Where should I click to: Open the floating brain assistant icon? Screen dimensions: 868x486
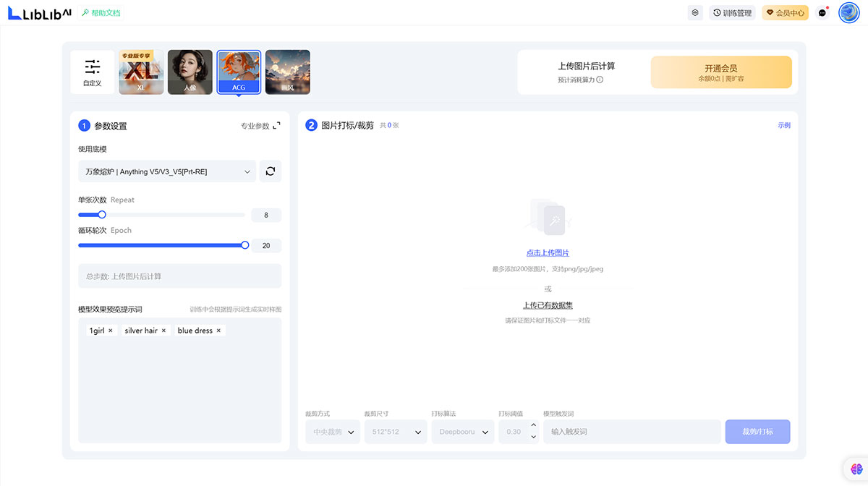click(856, 469)
